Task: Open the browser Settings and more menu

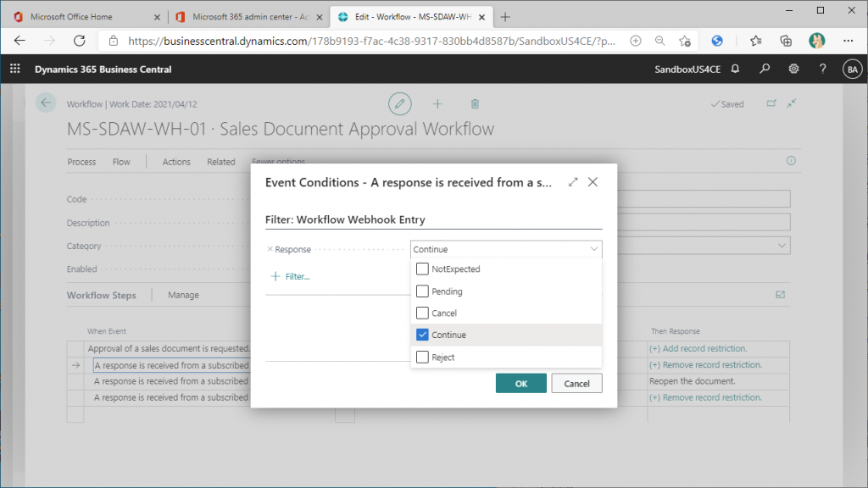Action: 848,41
